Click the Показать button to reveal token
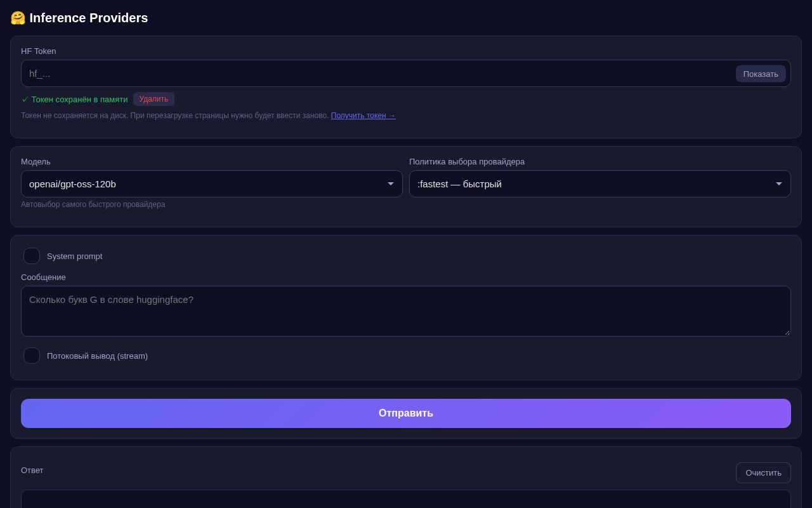Image resolution: width=812 pixels, height=508 pixels. (761, 74)
